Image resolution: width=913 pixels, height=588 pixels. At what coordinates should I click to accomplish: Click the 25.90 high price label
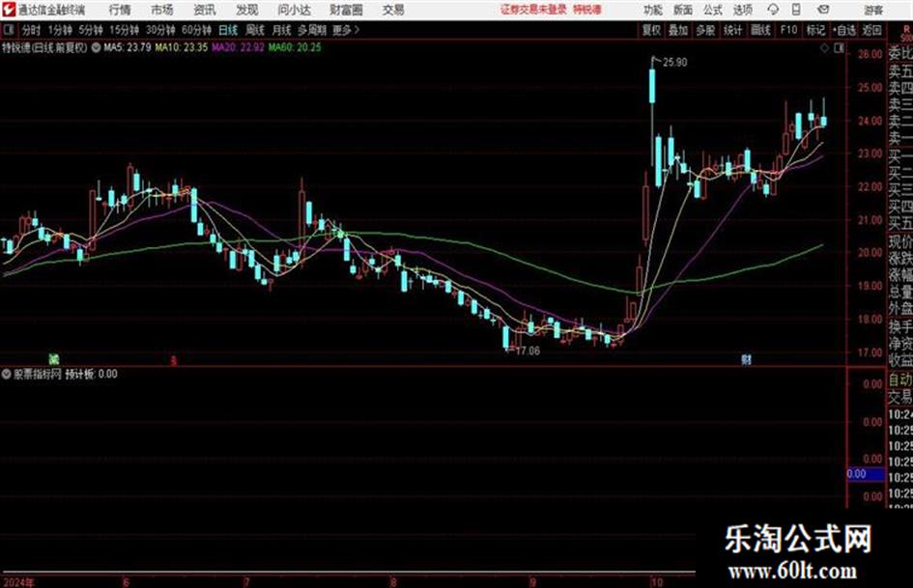[x=675, y=63]
